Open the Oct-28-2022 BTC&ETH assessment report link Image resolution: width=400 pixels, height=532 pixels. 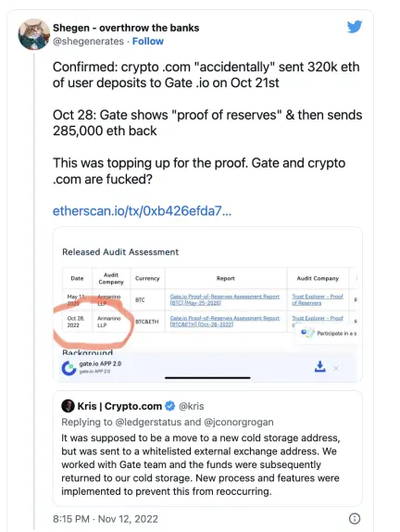[x=225, y=322]
